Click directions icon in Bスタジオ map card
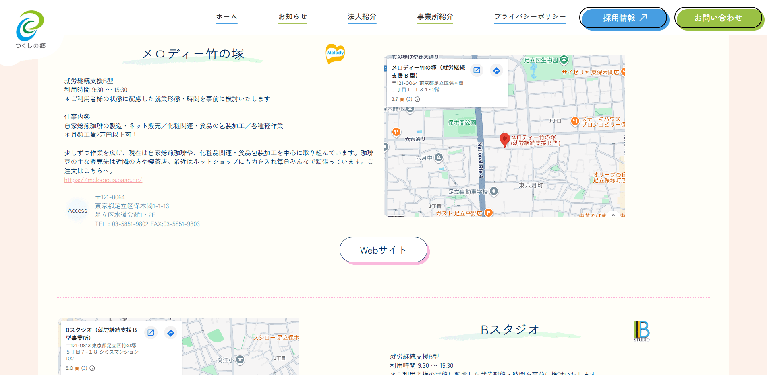The width and height of the screenshot is (767, 375). coord(171,333)
